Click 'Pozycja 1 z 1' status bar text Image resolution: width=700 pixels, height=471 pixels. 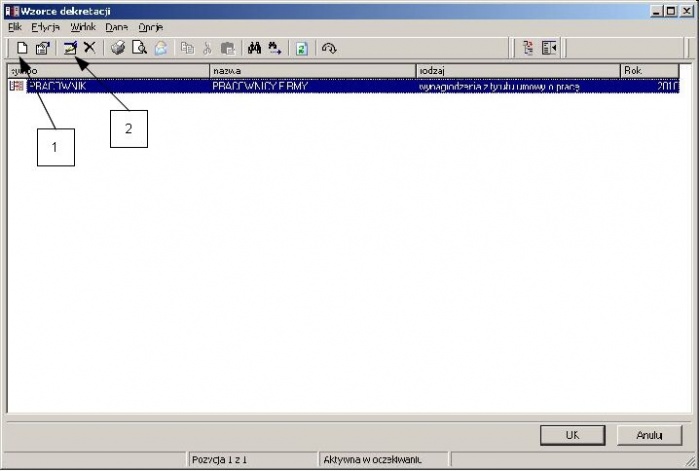(x=219, y=459)
